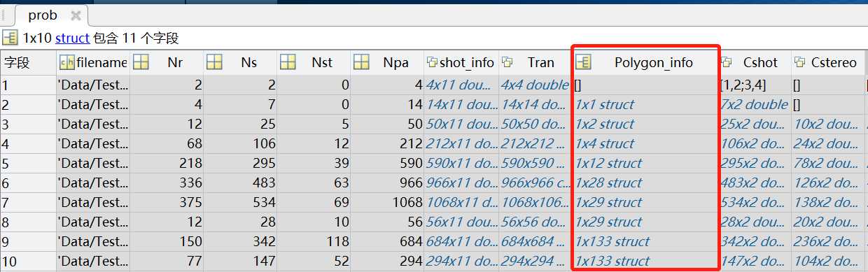Click the shot_info field type icon
Viewport: 868px width, 272px height.
coord(432,62)
